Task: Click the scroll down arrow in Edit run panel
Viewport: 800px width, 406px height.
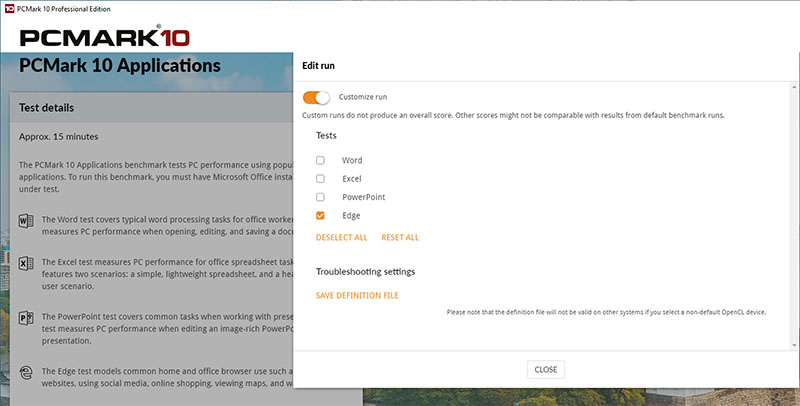Action: click(794, 345)
